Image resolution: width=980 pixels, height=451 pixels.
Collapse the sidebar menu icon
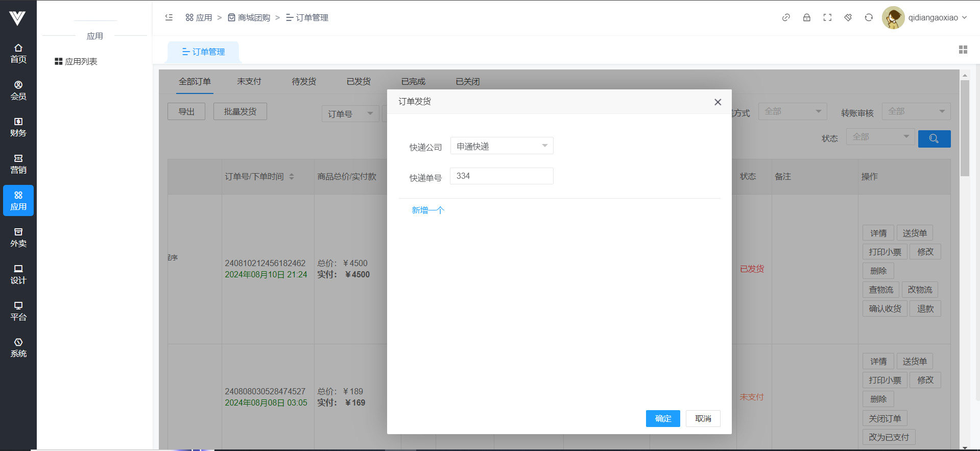point(169,17)
